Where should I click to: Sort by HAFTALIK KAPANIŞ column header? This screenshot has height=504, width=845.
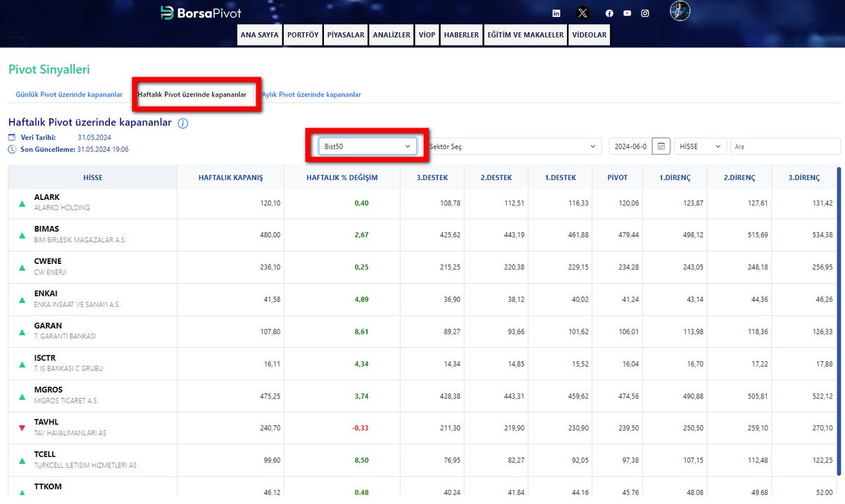[230, 177]
